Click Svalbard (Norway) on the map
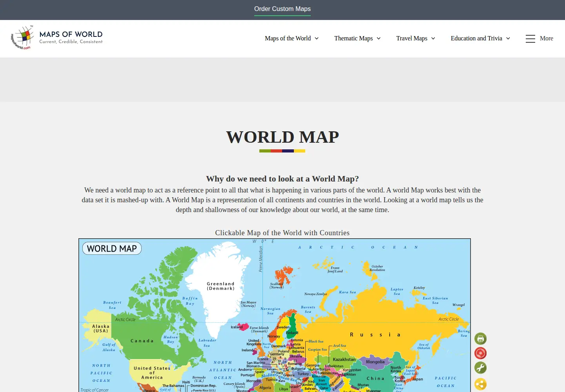565x392 pixels. [277, 285]
